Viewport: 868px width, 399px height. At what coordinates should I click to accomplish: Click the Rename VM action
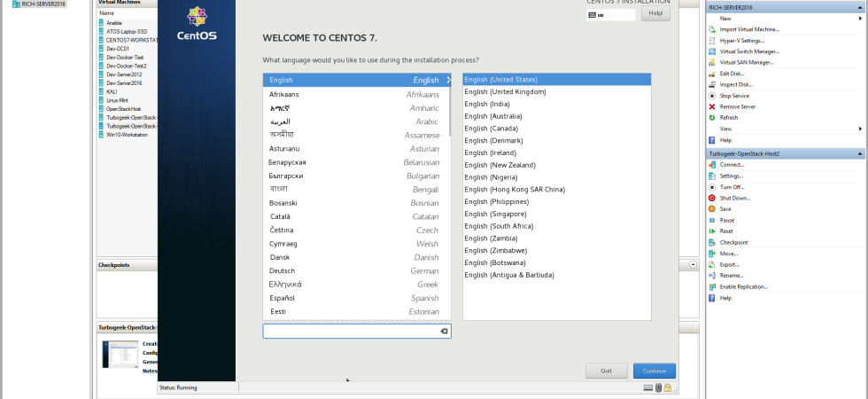pyautogui.click(x=732, y=276)
